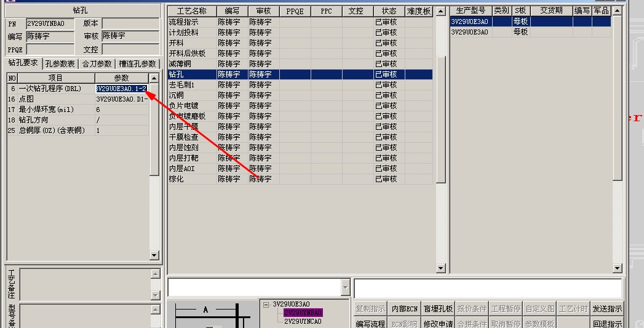The image size is (644, 328).
Task: Select the 3V29U0E3A0 root tree item
Action: point(291,305)
